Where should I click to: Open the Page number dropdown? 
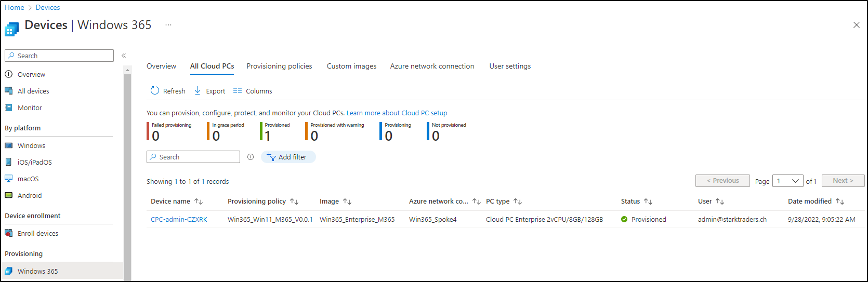[x=788, y=181]
